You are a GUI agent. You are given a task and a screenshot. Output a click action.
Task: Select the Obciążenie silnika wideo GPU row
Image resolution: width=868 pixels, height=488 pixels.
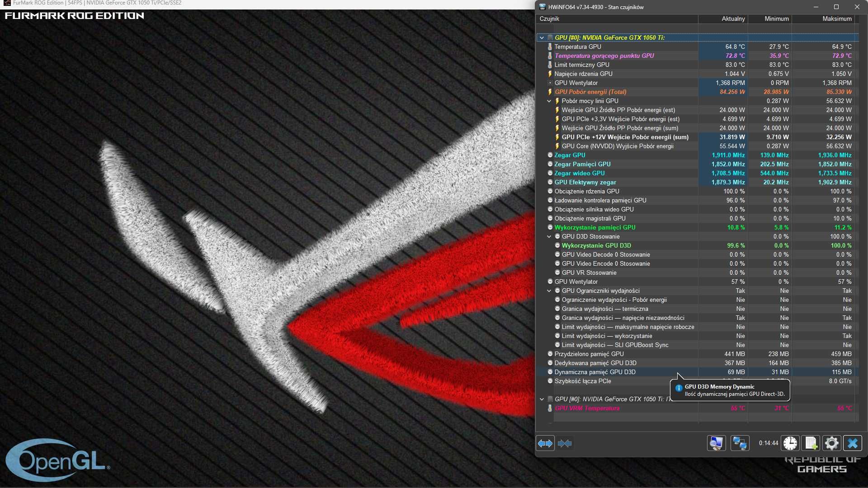697,209
